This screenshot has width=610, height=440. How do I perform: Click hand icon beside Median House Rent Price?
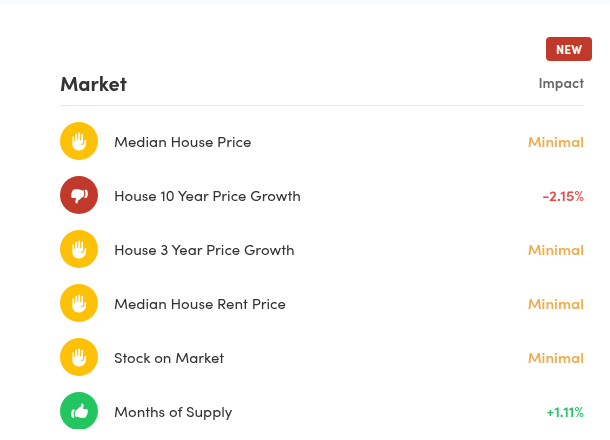pos(79,304)
